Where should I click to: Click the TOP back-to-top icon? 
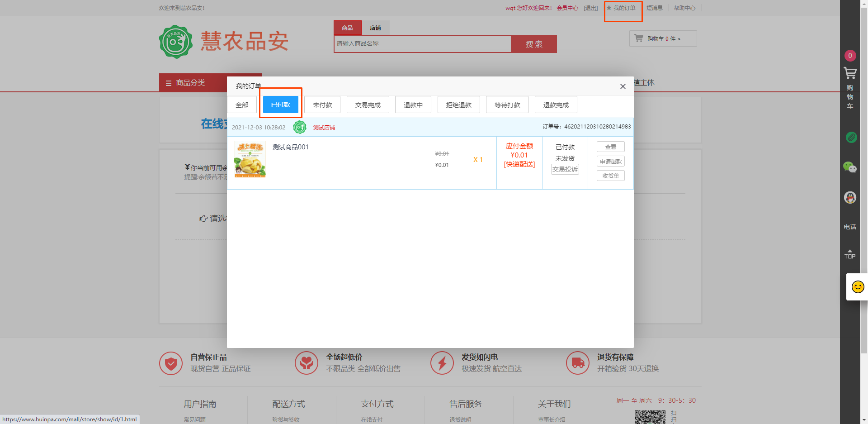[850, 254]
